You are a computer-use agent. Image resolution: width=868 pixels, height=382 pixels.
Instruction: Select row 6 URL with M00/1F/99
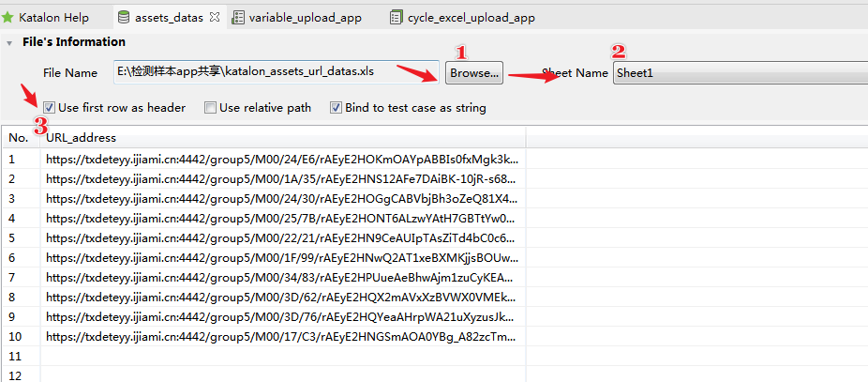[x=283, y=258]
